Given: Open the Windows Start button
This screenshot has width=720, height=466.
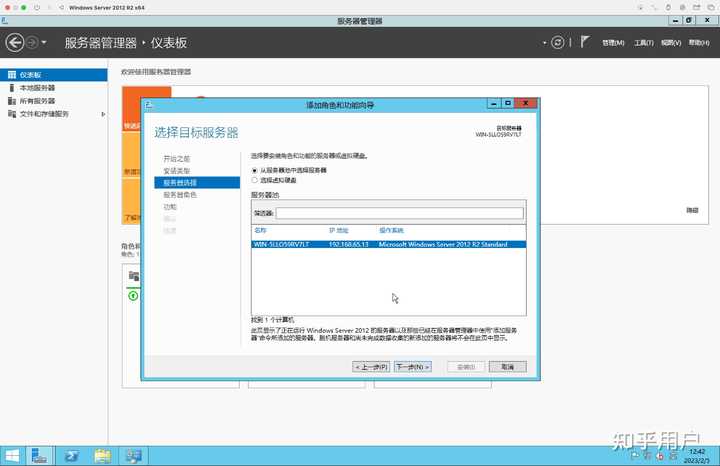Looking at the screenshot, I should click(12, 456).
